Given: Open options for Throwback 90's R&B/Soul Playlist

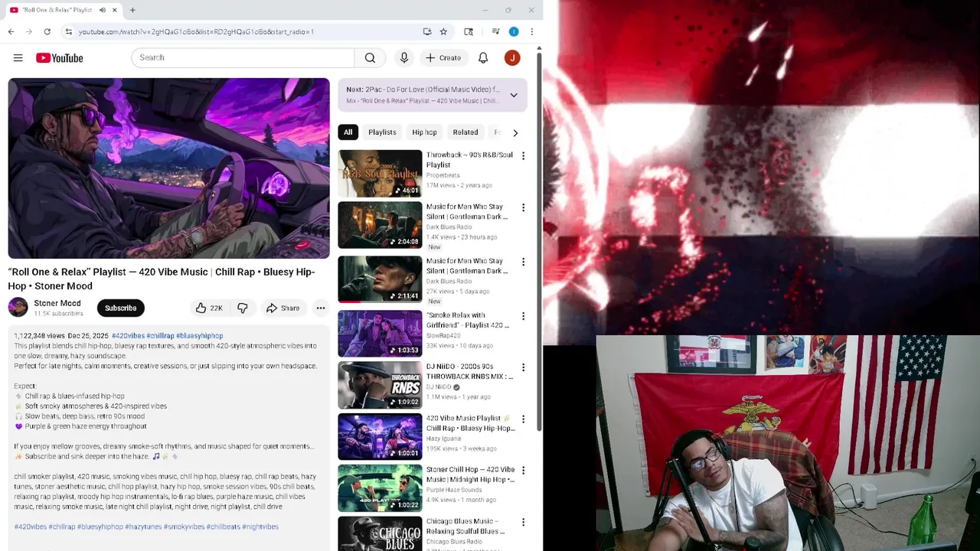Looking at the screenshot, I should (x=523, y=155).
